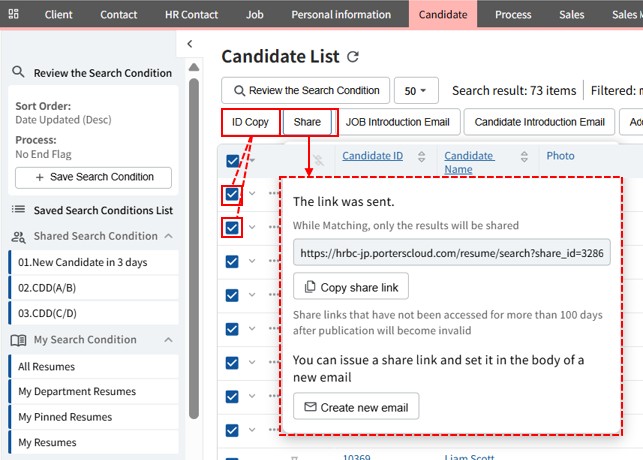
Task: Toggle the select-all header checkbox
Action: point(232,161)
